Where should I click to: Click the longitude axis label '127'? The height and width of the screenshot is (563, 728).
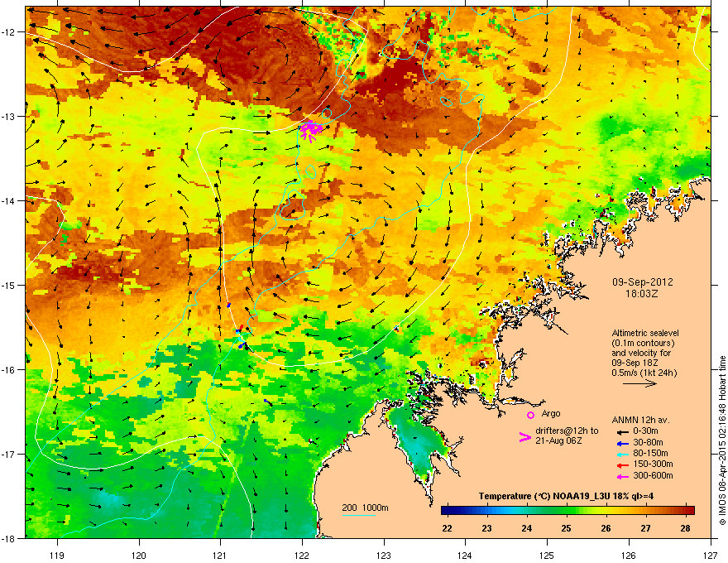coord(710,555)
